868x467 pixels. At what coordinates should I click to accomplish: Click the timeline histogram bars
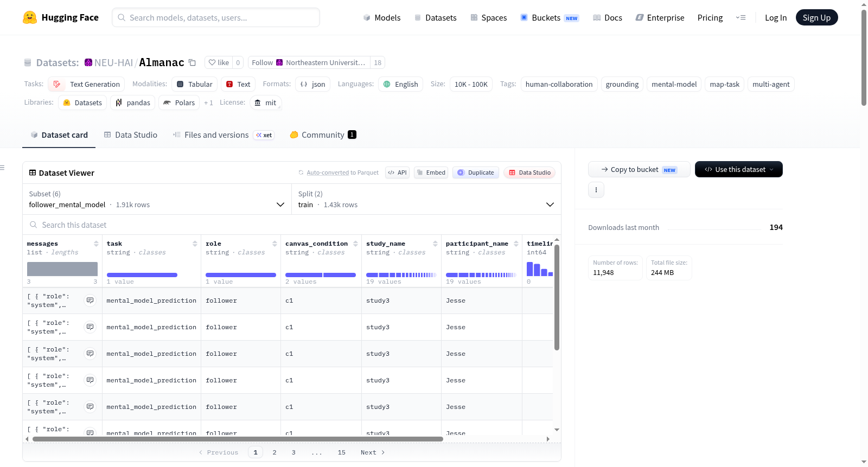[x=540, y=268]
